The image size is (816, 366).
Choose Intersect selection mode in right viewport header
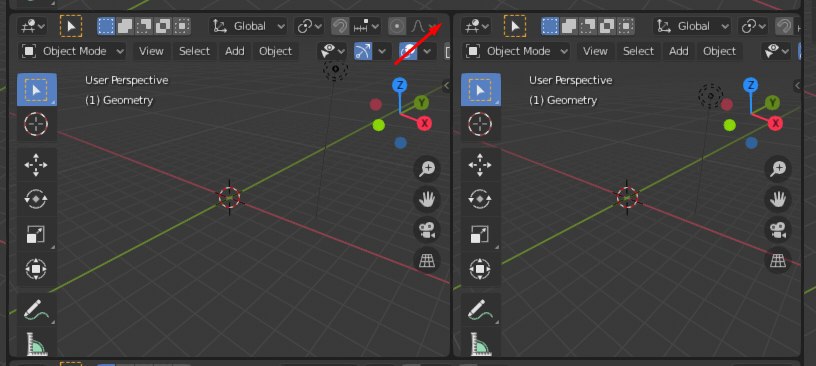coord(626,26)
